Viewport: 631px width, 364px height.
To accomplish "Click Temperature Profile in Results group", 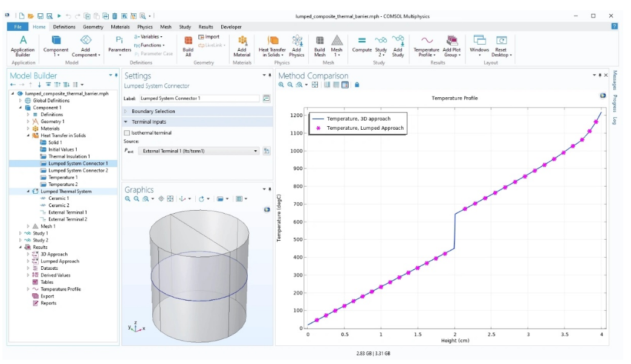I will click(x=426, y=46).
